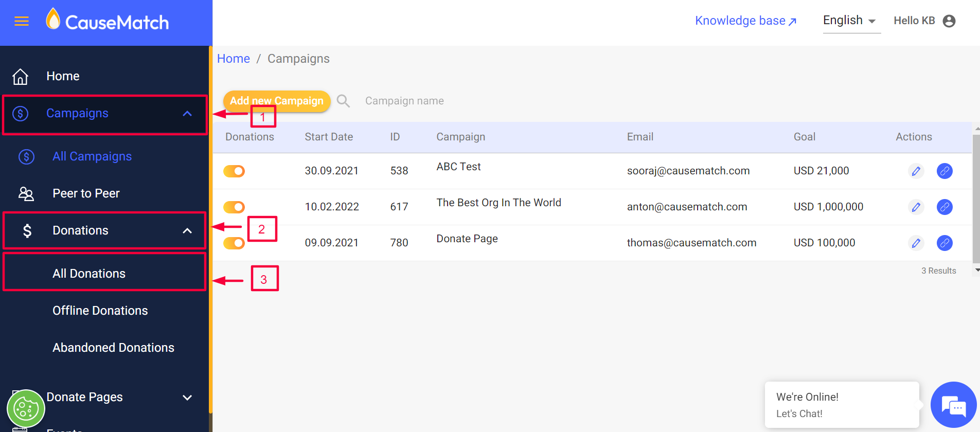Screen dimensions: 980x432
Task: Click the 10.02.2022 start date
Action: (x=332, y=207)
